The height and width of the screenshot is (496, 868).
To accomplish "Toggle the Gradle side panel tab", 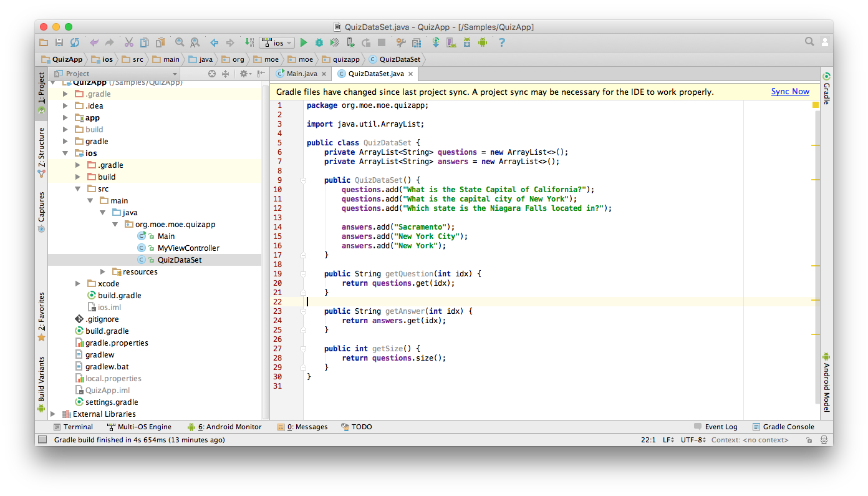I will tap(826, 89).
